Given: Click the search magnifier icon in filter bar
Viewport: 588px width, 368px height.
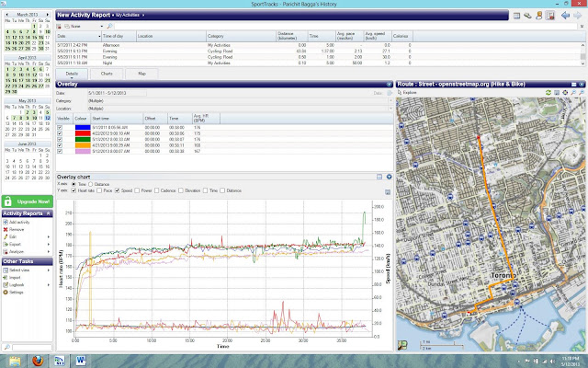Looking at the screenshot, I should click(x=109, y=27).
